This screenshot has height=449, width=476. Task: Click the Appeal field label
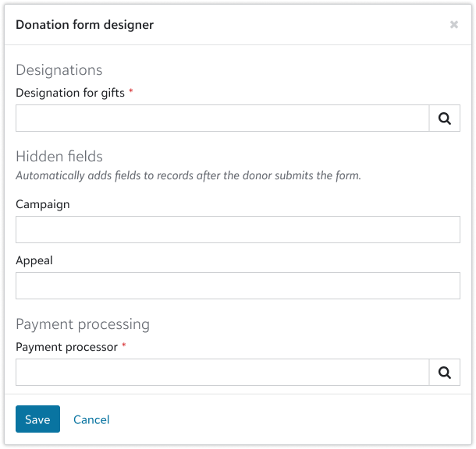tap(34, 260)
